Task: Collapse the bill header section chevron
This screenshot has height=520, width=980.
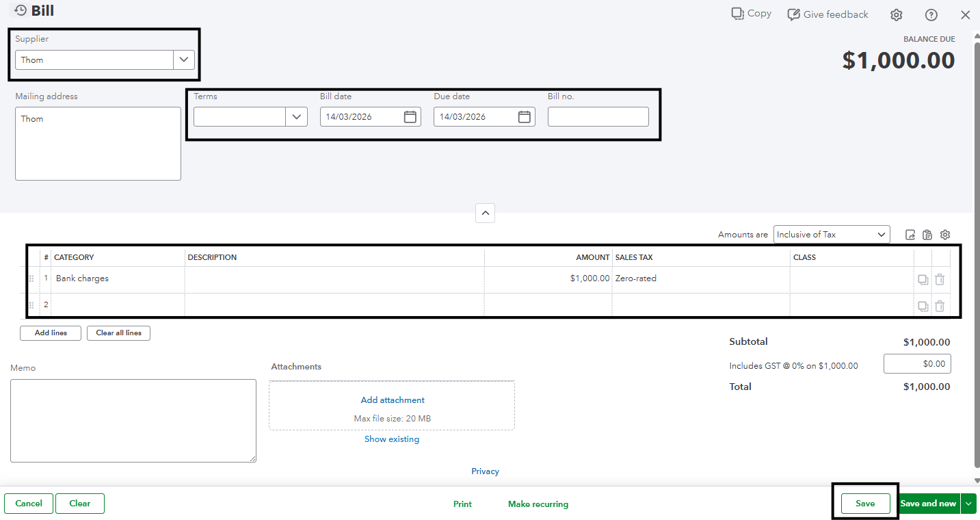Action: pyautogui.click(x=485, y=213)
